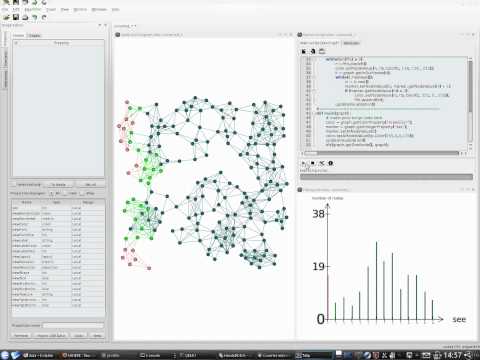The image size is (480, 360).
Task: Click the To labels button
Action: point(59,184)
